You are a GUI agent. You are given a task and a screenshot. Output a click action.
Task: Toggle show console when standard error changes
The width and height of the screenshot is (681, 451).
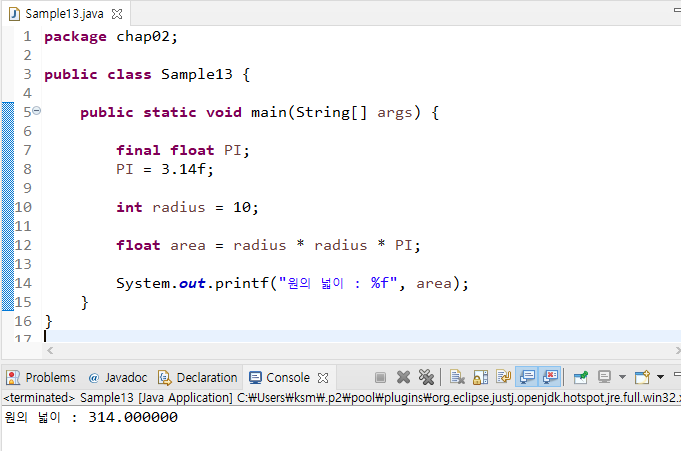pos(550,377)
